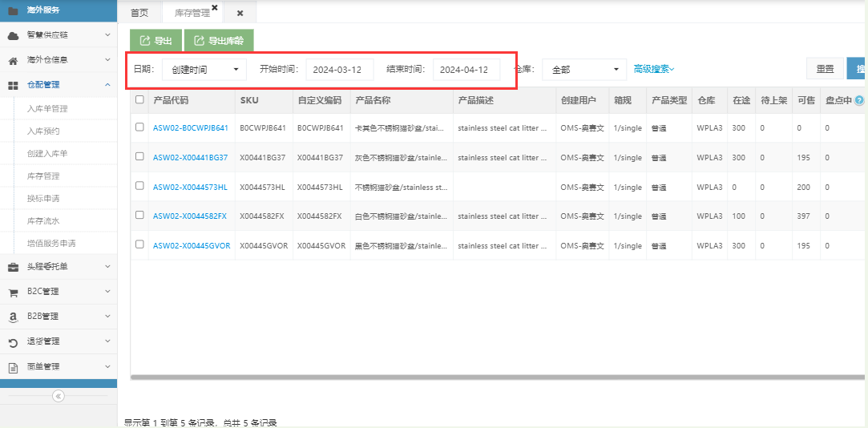Open 入库预约 in sidebar
Image resolution: width=868 pixels, height=428 pixels.
click(x=43, y=131)
